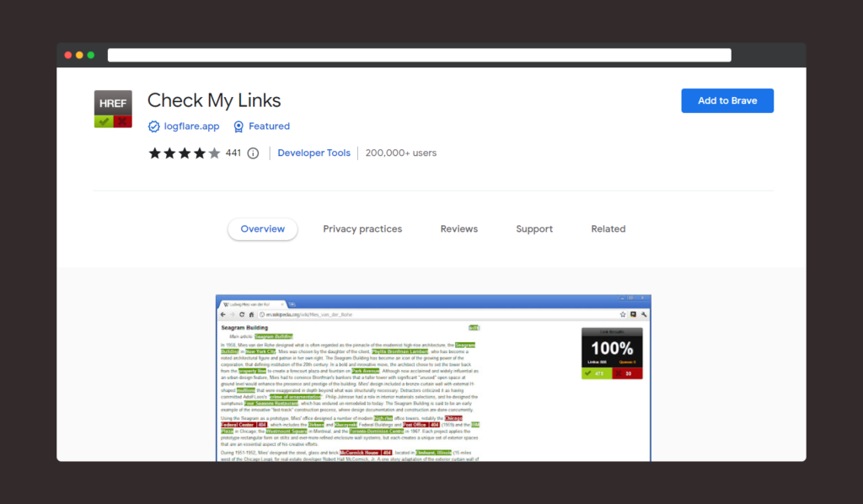Click the red close window dot

tap(68, 55)
